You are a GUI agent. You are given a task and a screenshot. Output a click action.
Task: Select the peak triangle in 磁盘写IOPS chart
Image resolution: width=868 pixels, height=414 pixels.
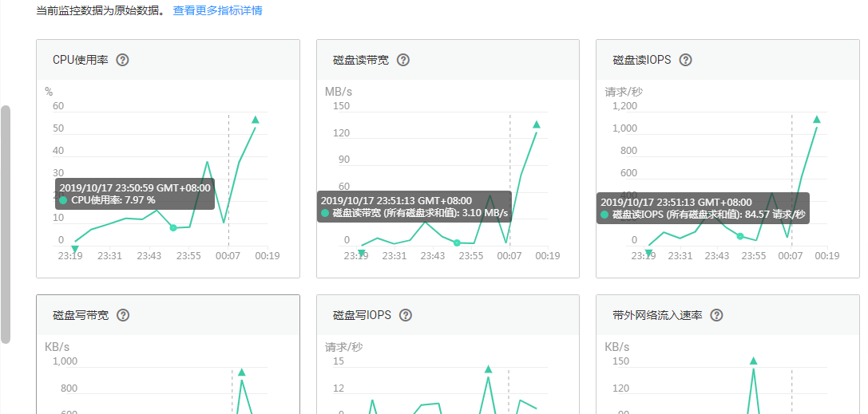click(489, 369)
